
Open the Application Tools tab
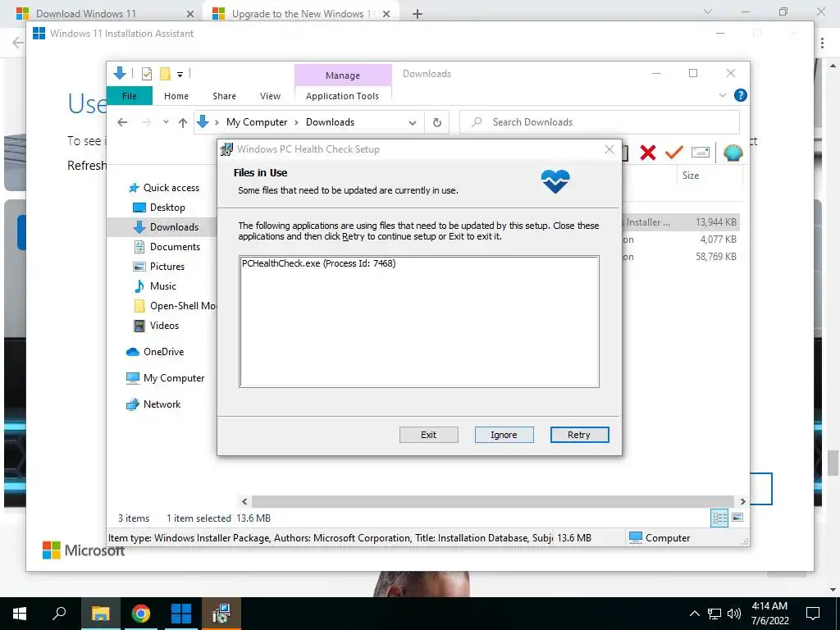pos(342,96)
